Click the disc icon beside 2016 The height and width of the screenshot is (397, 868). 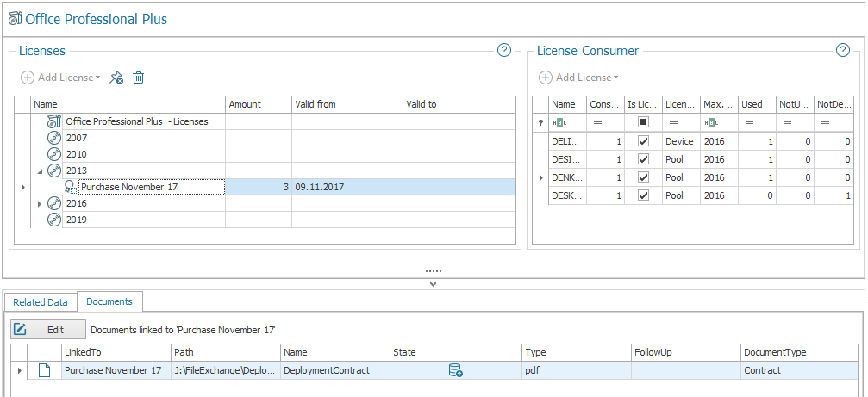(53, 203)
